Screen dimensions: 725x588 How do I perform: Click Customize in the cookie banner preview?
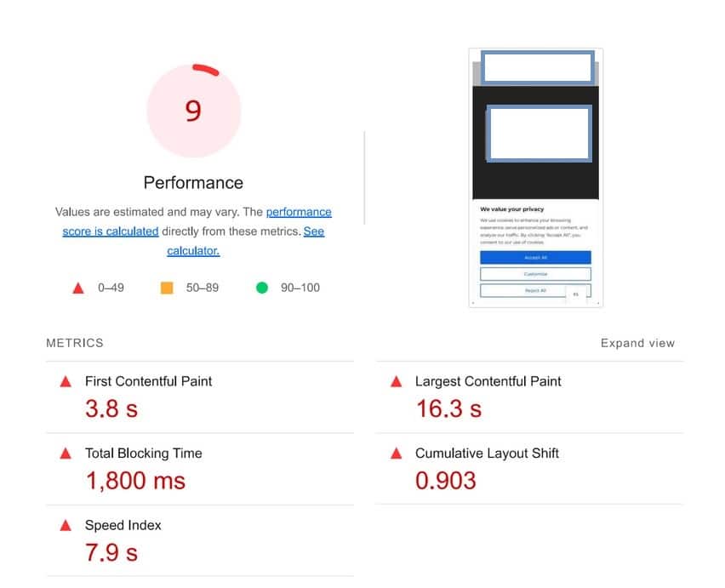(x=535, y=273)
